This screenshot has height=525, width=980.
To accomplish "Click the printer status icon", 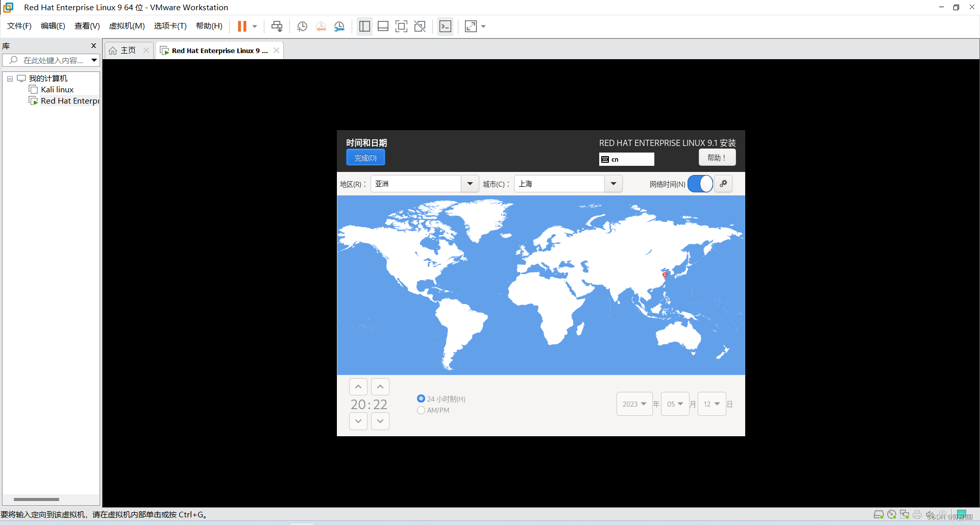I will point(917,515).
